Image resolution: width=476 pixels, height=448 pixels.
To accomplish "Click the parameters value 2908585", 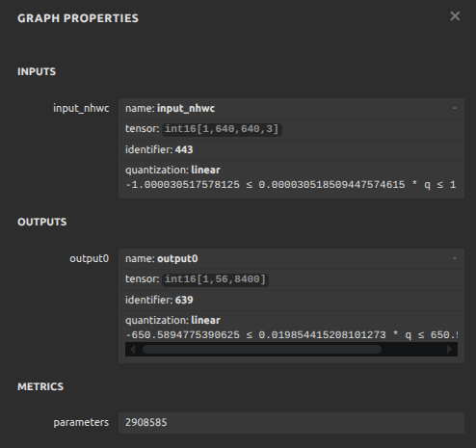I will [x=146, y=422].
